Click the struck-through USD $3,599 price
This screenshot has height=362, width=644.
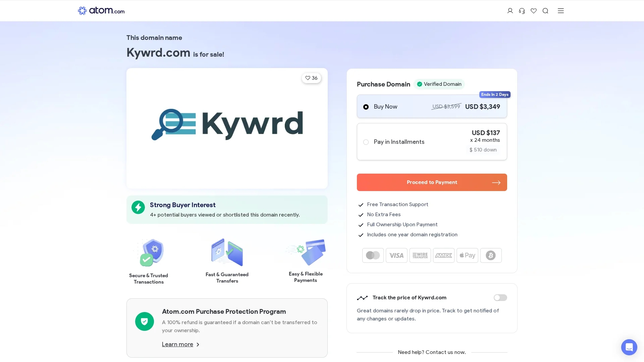[x=446, y=107]
